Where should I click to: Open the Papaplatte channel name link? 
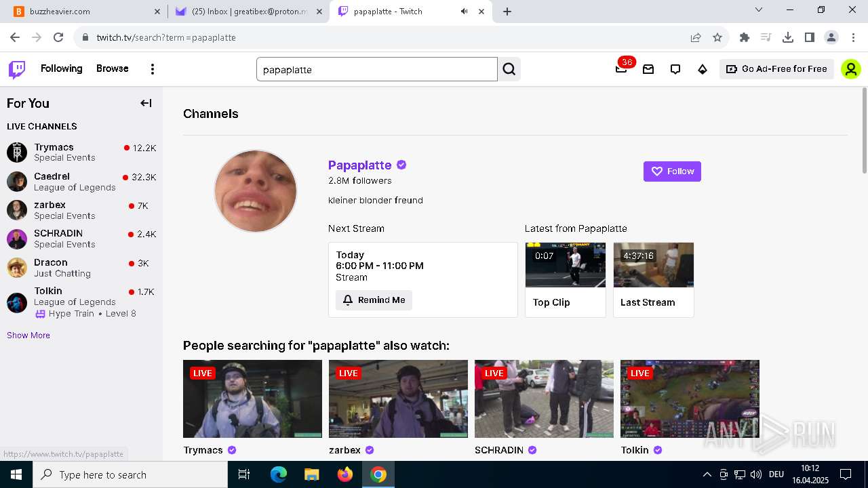point(359,165)
